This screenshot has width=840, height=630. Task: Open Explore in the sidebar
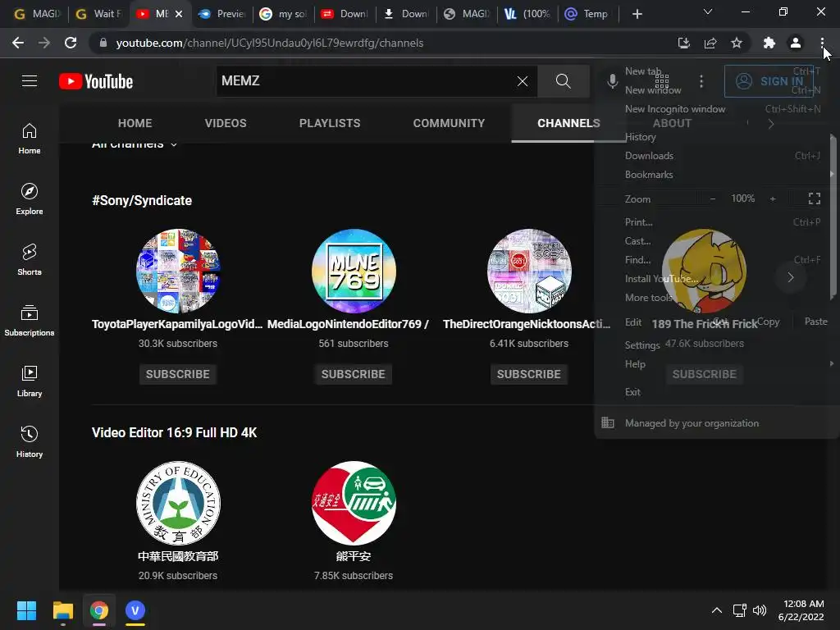tap(30, 199)
